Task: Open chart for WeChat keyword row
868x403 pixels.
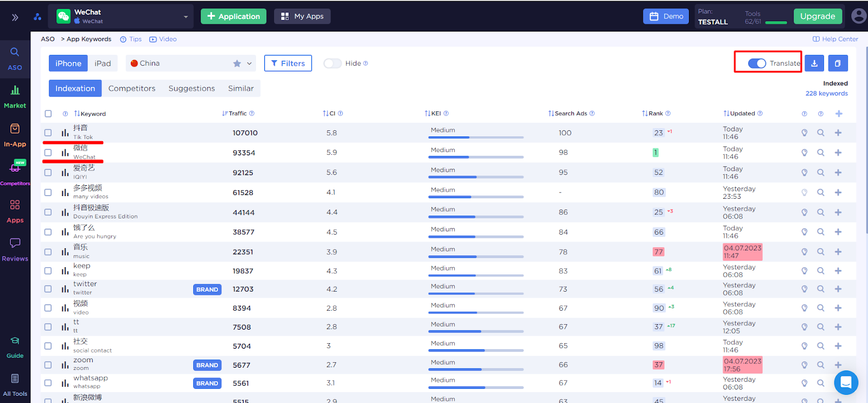Action: pos(65,153)
